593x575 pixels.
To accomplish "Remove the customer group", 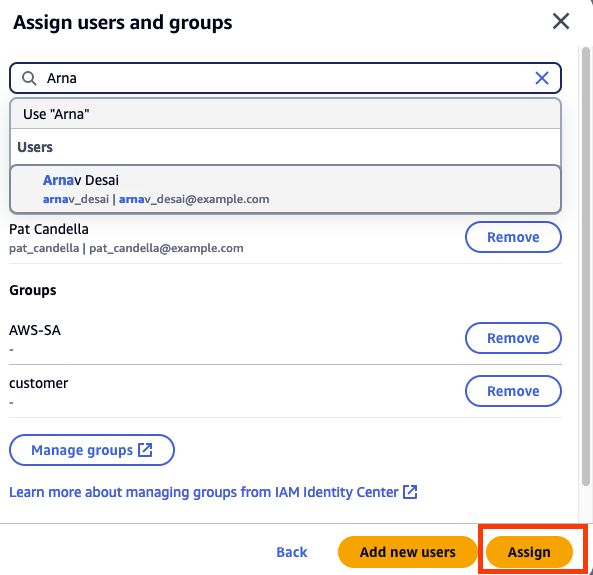I will coord(513,391).
